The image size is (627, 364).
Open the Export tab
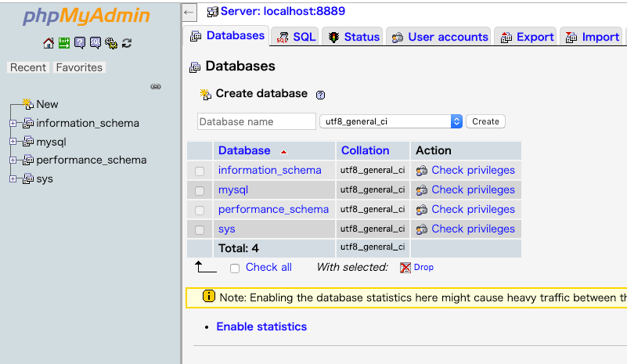pyautogui.click(x=526, y=37)
